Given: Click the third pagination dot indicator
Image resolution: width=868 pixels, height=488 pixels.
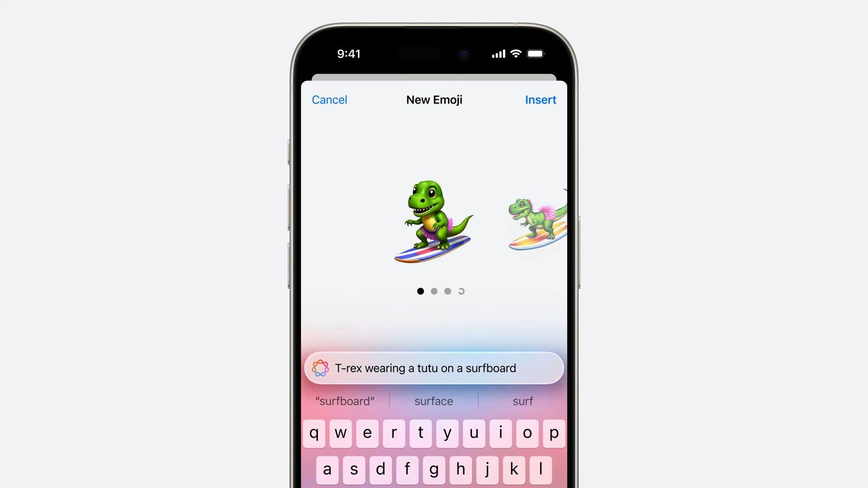Looking at the screenshot, I should pyautogui.click(x=448, y=291).
